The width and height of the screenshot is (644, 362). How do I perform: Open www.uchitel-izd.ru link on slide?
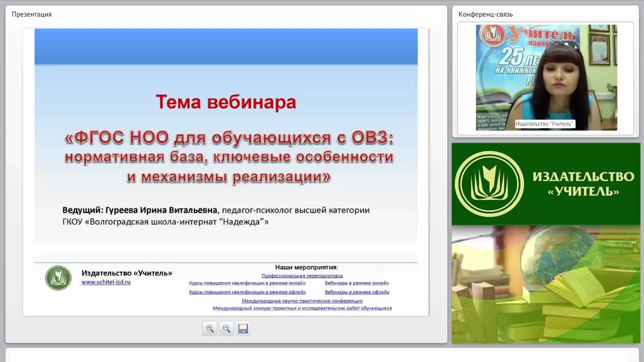tap(106, 282)
